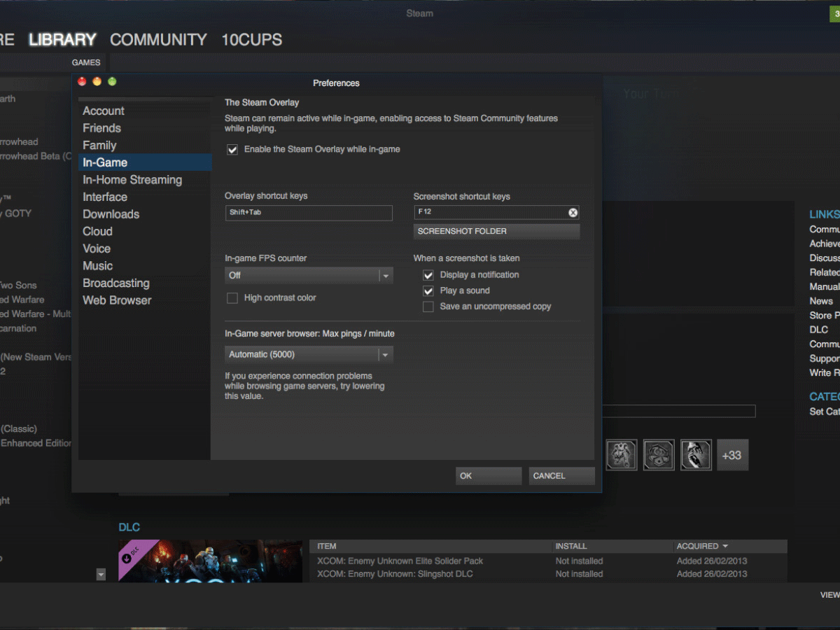
Task: Open the +33 more achievements tile
Action: (x=732, y=455)
